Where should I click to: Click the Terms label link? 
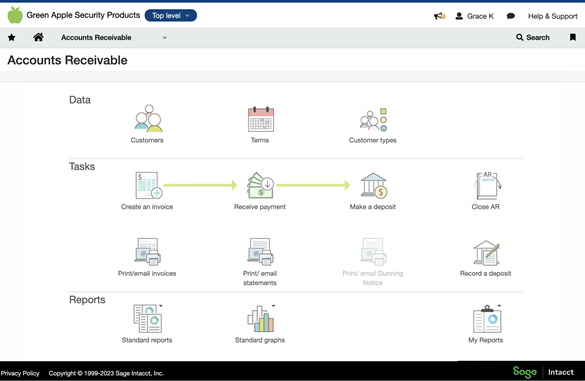coord(260,140)
